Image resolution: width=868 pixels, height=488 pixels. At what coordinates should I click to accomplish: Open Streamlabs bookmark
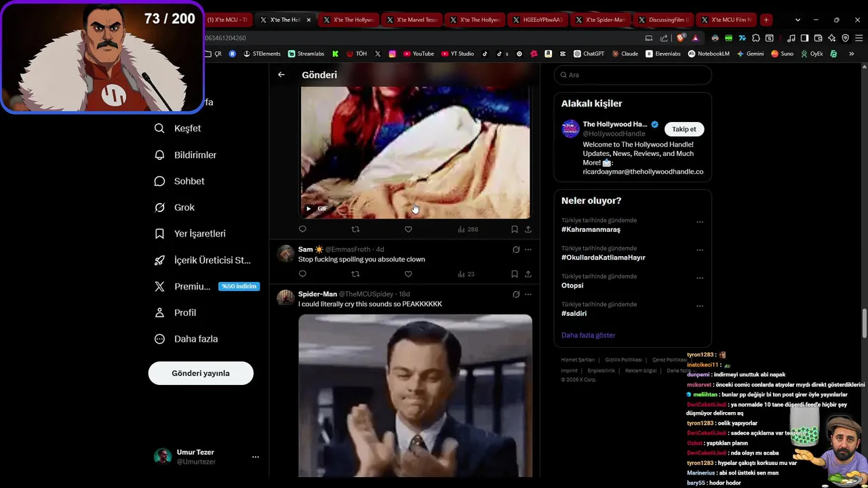pyautogui.click(x=307, y=54)
